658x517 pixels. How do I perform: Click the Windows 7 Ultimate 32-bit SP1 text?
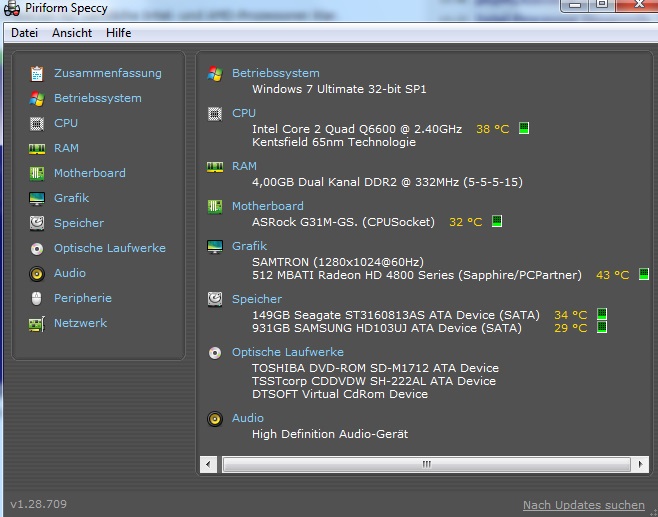(339, 89)
